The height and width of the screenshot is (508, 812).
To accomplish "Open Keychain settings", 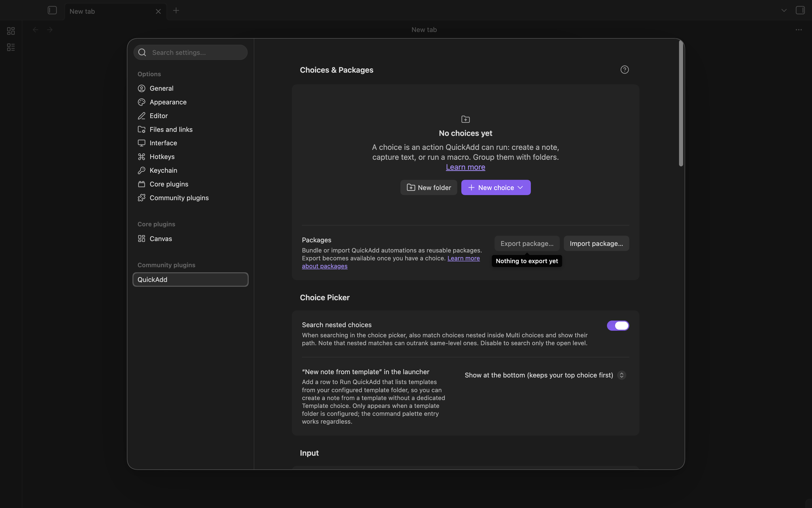I will click(x=191, y=170).
